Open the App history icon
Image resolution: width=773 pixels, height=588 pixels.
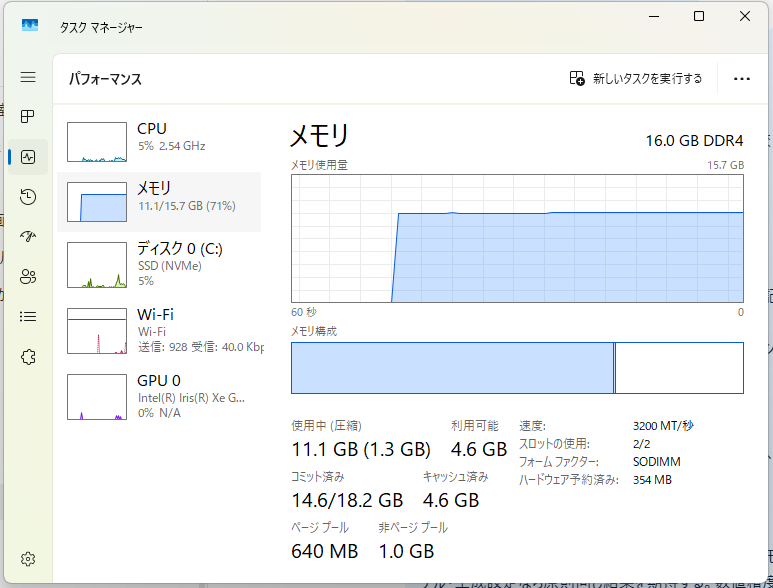point(28,197)
